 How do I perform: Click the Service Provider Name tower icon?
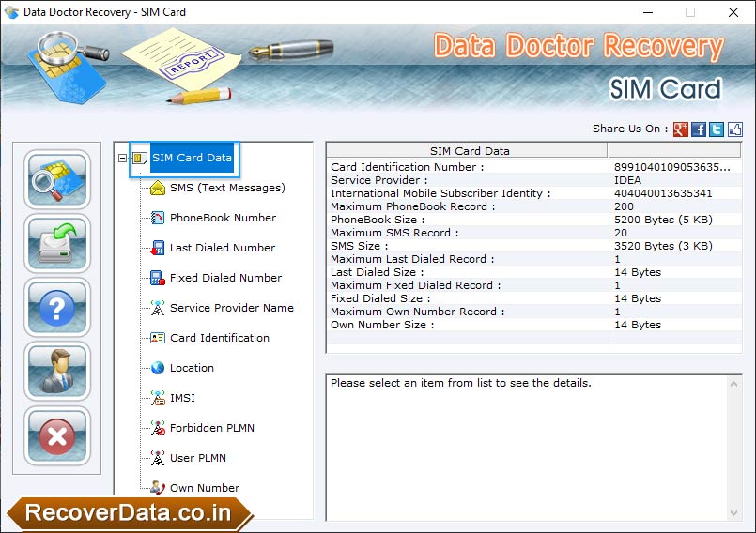(x=158, y=308)
